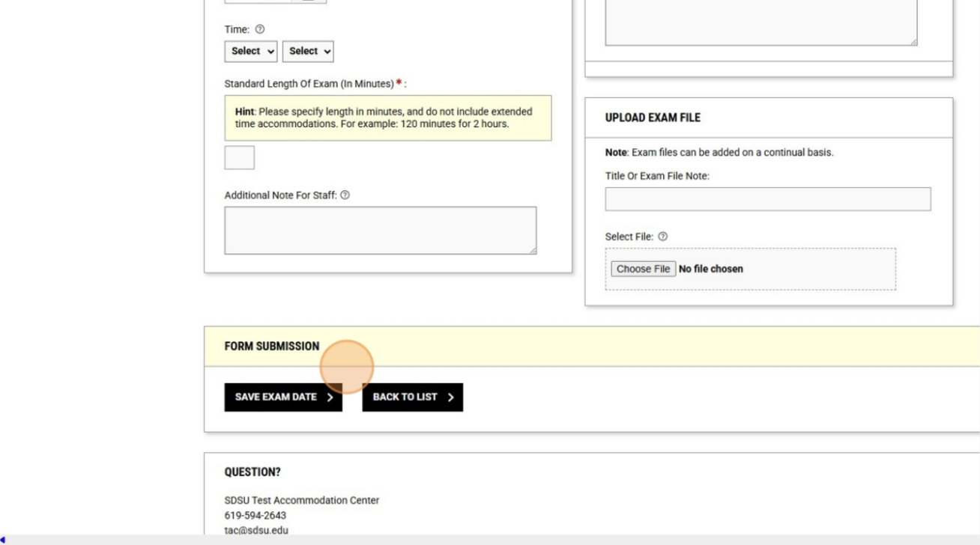Click the phone number 619-594-2643
980x545 pixels.
(x=255, y=516)
